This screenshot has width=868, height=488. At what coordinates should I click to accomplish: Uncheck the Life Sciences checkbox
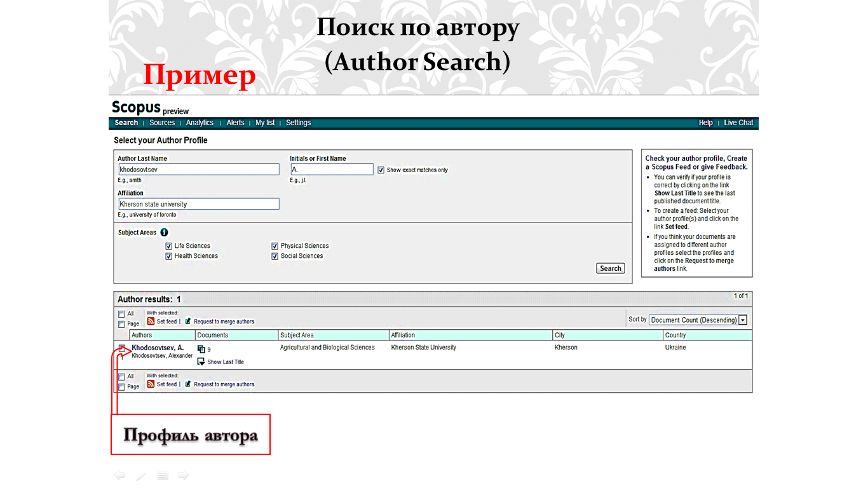coord(169,246)
